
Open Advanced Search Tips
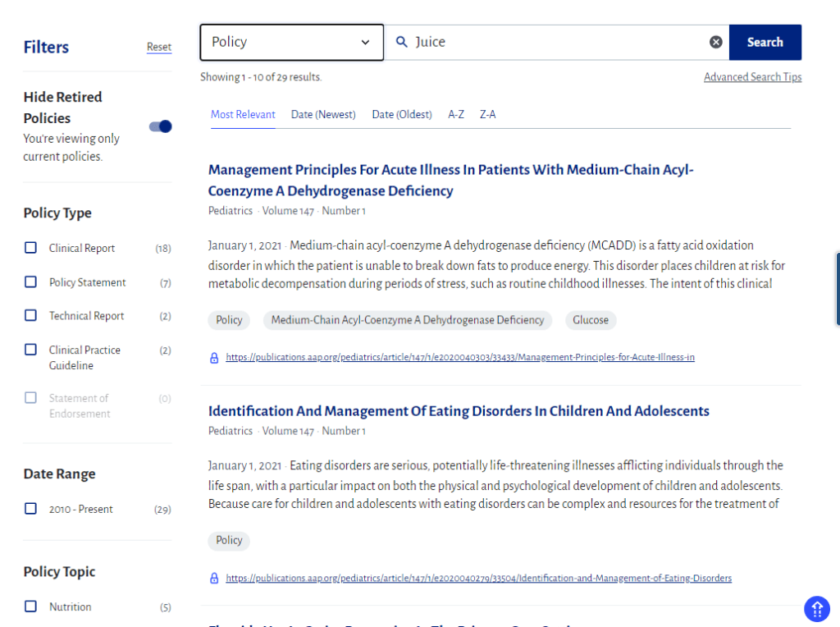pos(753,77)
